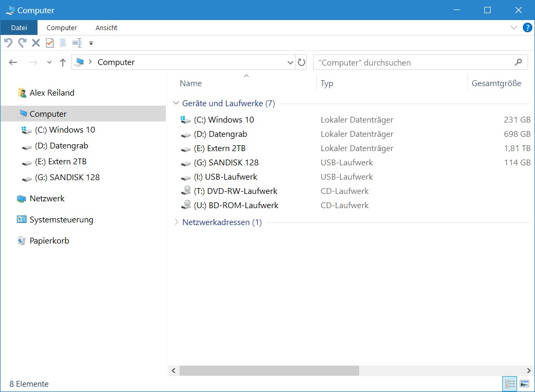535x392 pixels.
Task: Click the disc icon of BD-ROM-Laufwerk
Action: tap(186, 204)
